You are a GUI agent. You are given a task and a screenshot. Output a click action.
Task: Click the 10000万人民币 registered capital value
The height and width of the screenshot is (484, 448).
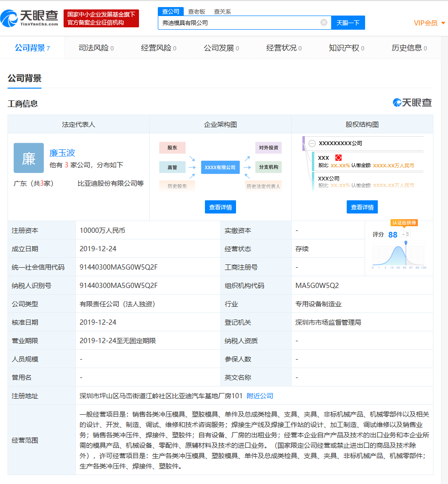pos(102,230)
